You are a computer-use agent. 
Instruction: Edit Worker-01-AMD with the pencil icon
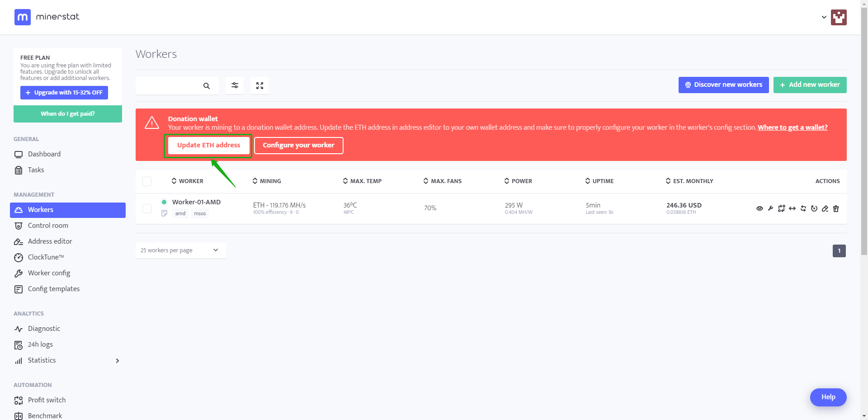825,208
